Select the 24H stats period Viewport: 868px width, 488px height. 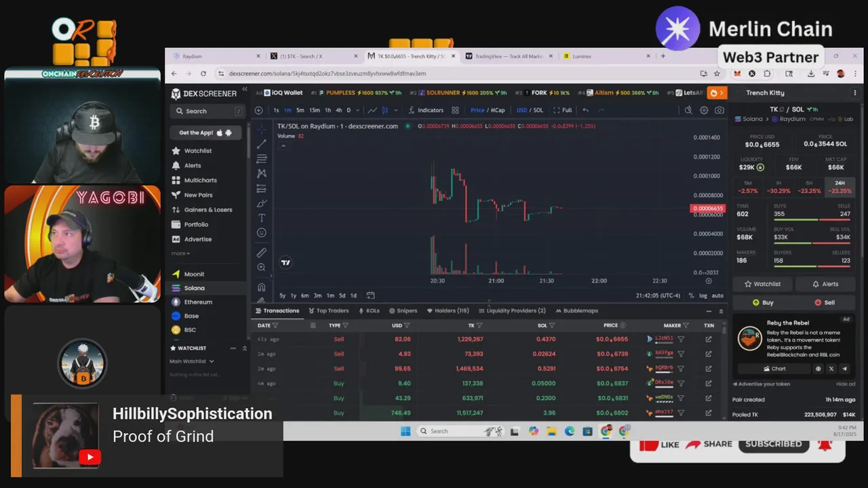tap(840, 187)
